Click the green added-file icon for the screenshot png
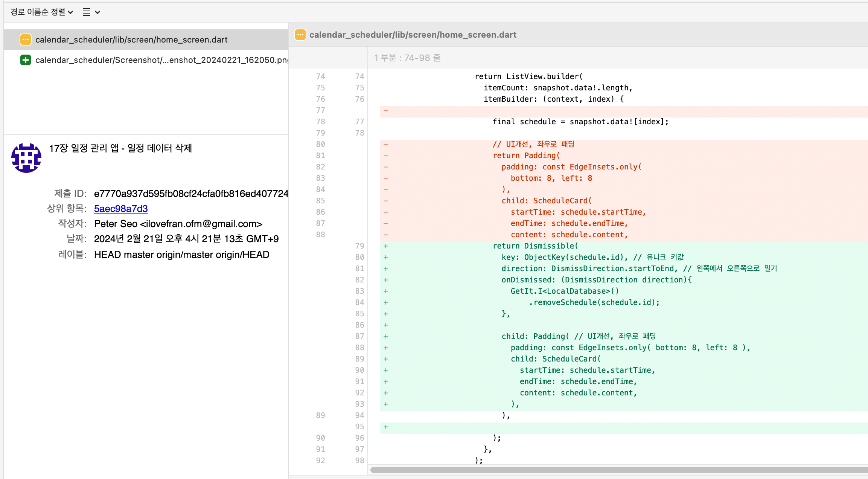The height and width of the screenshot is (479, 868). tap(26, 60)
